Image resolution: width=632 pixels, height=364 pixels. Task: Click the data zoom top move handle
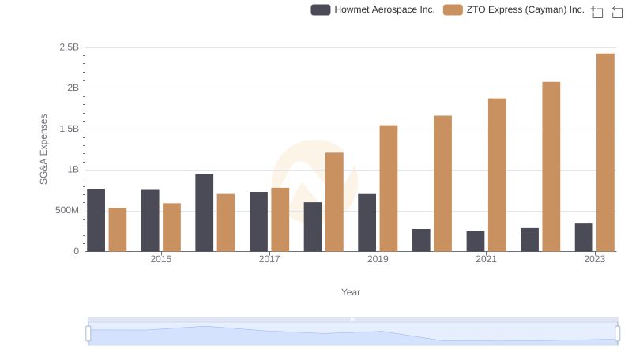pos(352,319)
